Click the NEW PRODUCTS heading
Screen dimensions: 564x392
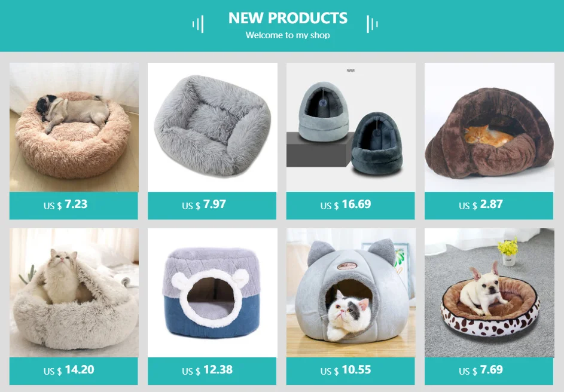click(x=288, y=18)
